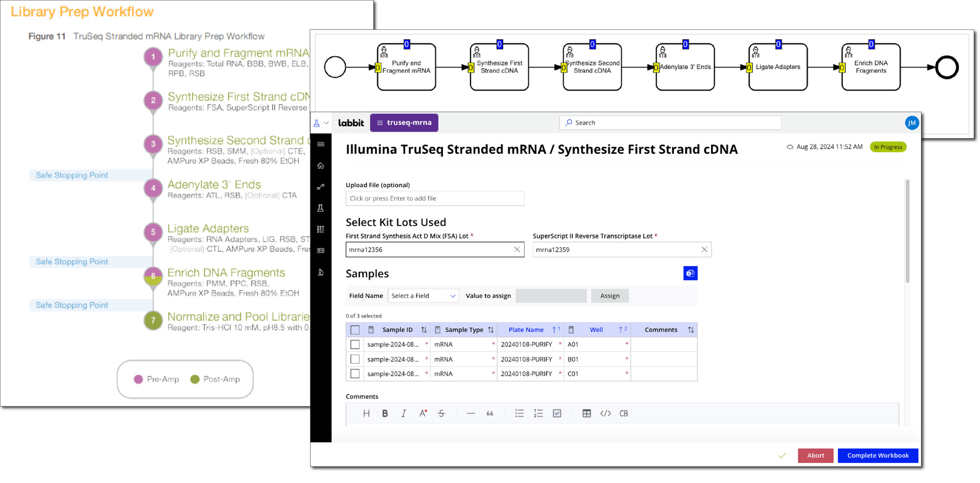
Task: Open the microscope sidebar icon
Action: pos(321,272)
